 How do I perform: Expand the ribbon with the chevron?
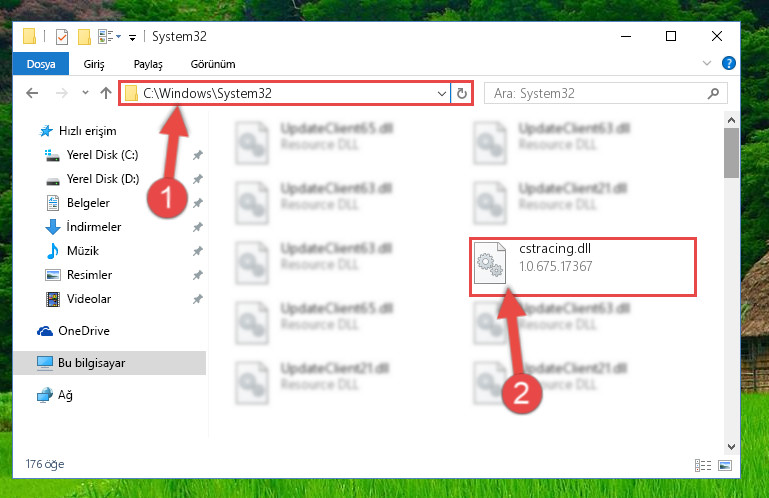[707, 63]
